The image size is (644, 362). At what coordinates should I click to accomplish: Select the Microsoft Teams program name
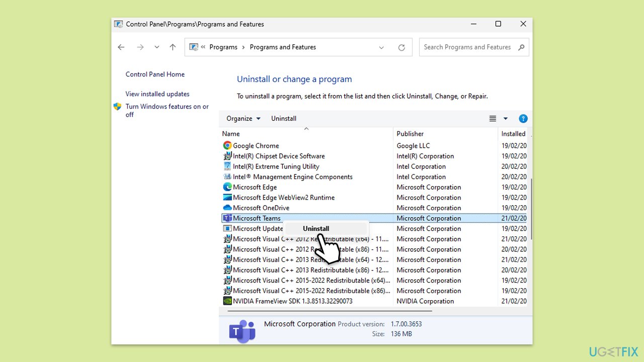(x=257, y=218)
